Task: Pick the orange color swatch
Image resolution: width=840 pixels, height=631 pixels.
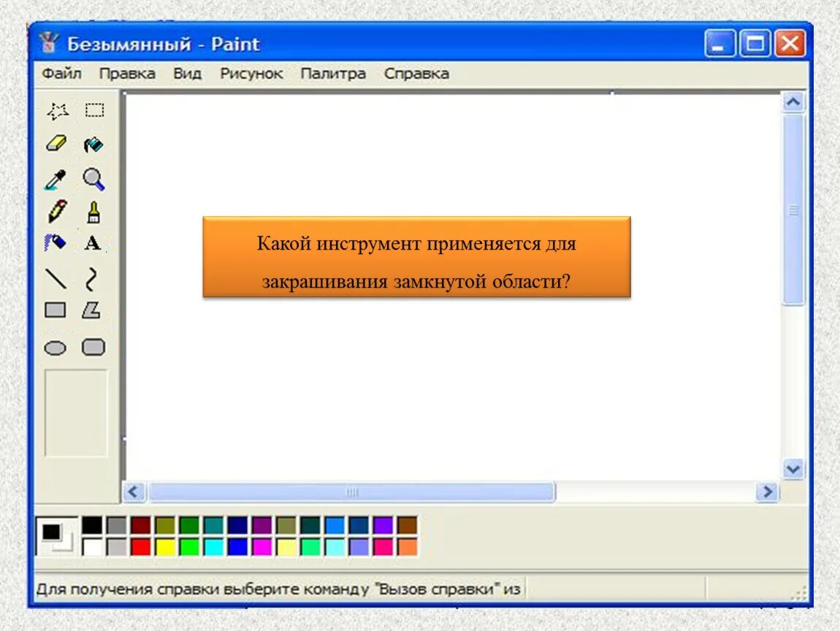Action: click(407, 547)
